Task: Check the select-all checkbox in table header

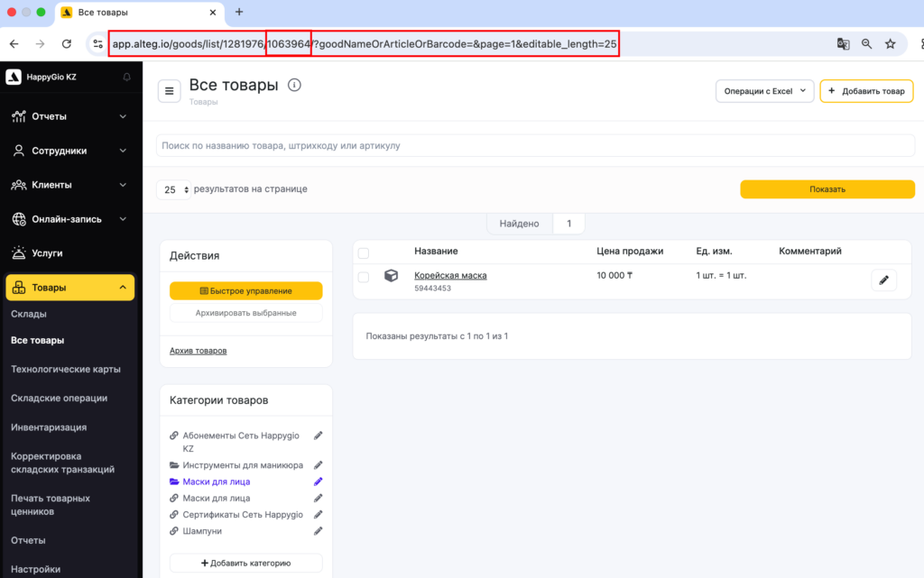Action: [364, 252]
